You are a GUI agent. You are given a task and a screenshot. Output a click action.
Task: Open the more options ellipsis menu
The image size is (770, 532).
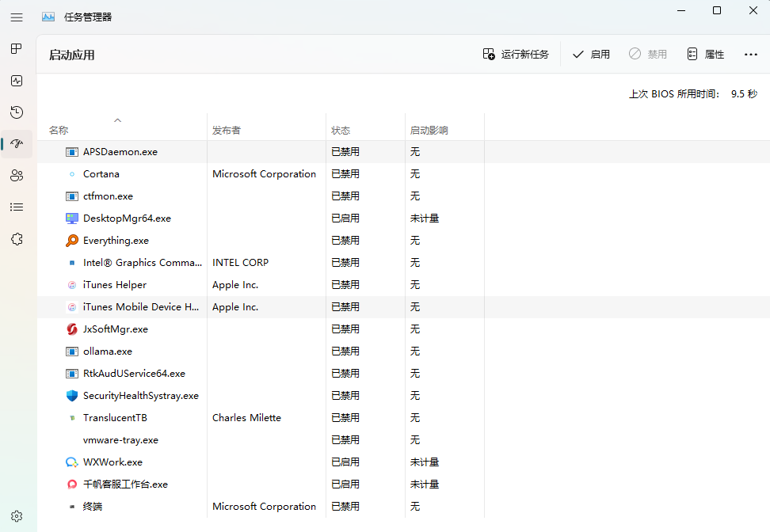(x=751, y=55)
